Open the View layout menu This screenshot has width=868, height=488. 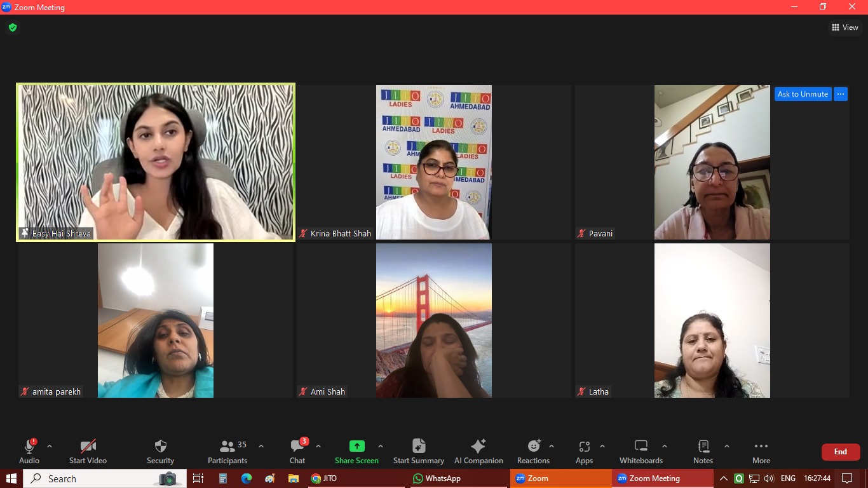(x=844, y=27)
